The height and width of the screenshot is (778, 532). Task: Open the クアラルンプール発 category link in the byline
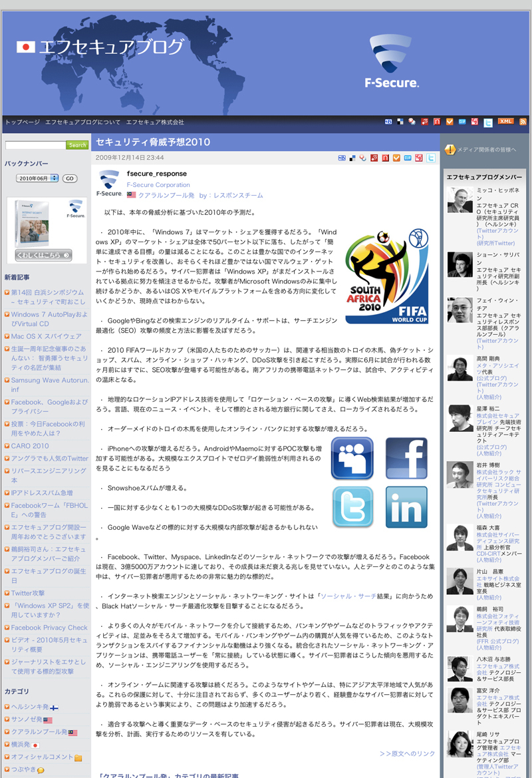point(166,196)
